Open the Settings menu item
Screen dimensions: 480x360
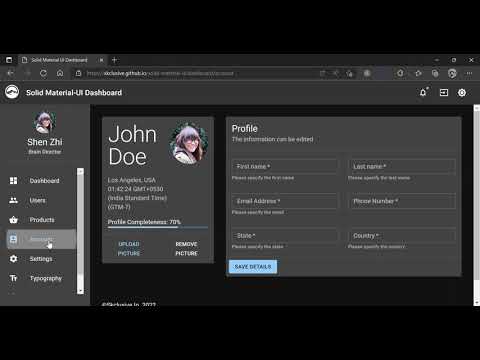click(x=41, y=259)
